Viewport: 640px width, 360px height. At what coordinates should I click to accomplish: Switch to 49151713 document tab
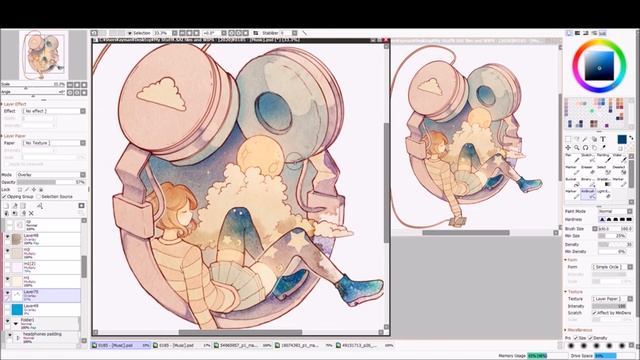pos(366,345)
